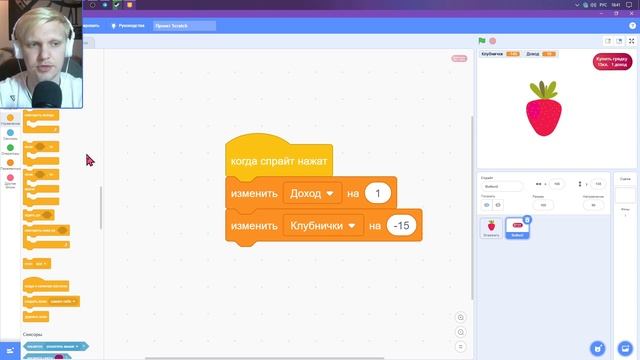Click the Клубнички variable monitor on stage

pos(500,54)
